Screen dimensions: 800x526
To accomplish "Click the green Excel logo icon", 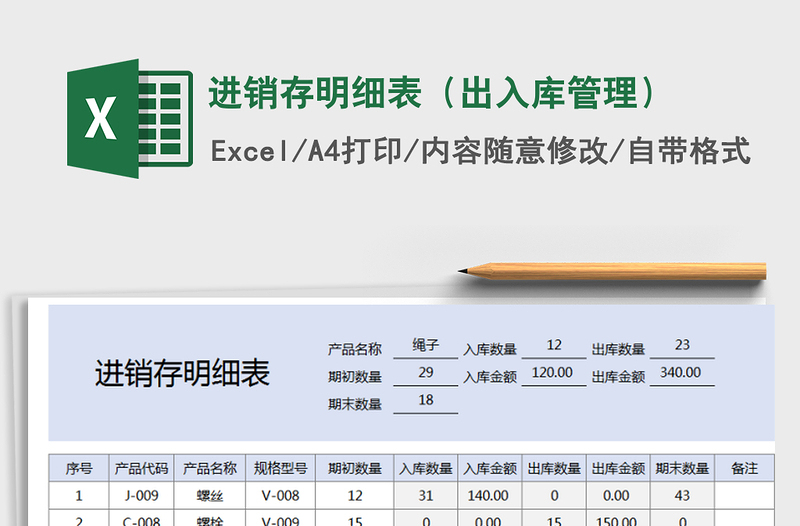I will click(130, 118).
